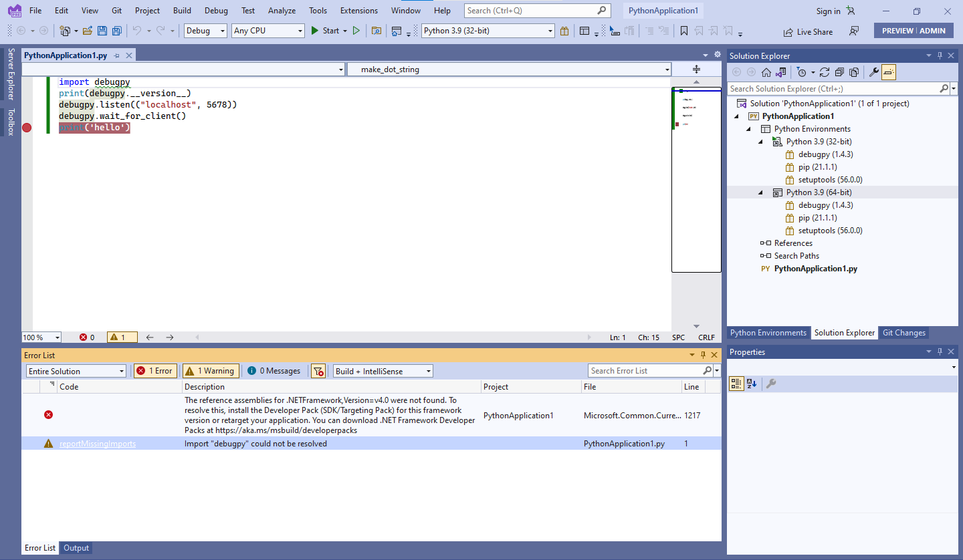Toggle a bookmark with the bookmark icon
Image resolution: width=963 pixels, height=560 pixels.
pos(684,30)
